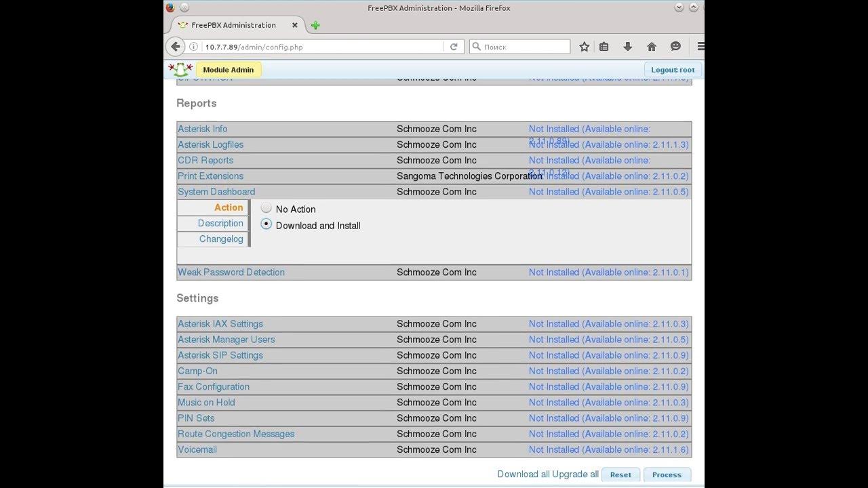Click the browser Back arrow button
The width and height of the screenshot is (868, 488).
176,47
